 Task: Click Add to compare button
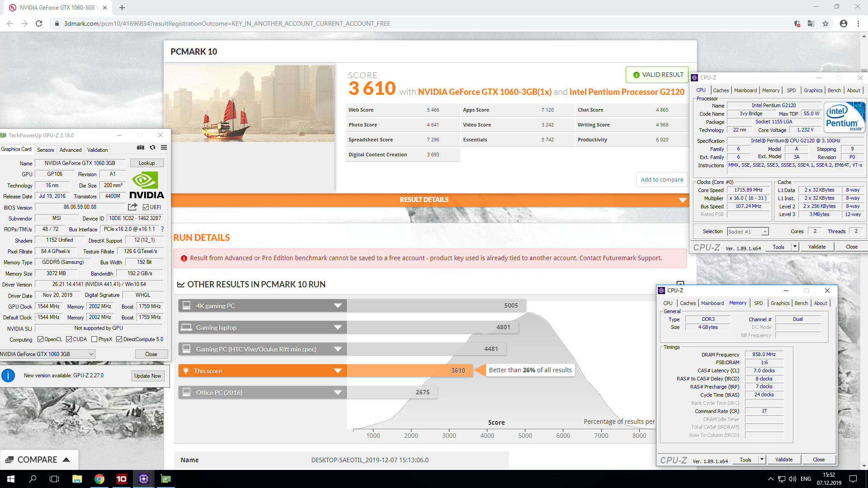(662, 179)
